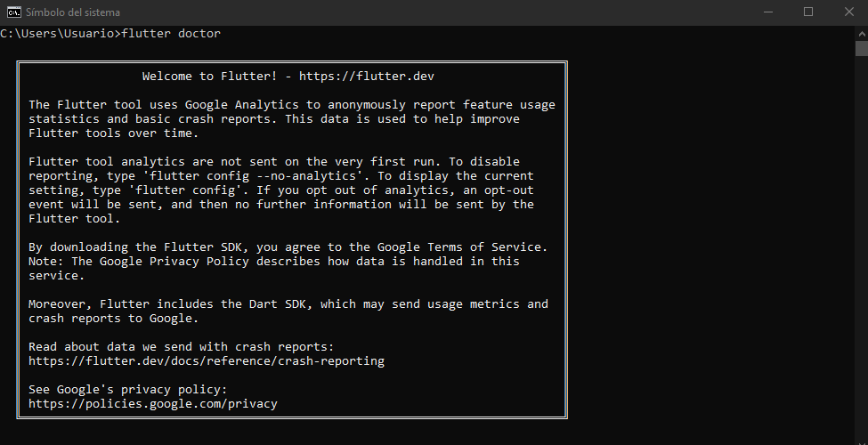Click 'crash reports to Google.' line
Image resolution: width=868 pixels, height=445 pixels.
tap(113, 319)
